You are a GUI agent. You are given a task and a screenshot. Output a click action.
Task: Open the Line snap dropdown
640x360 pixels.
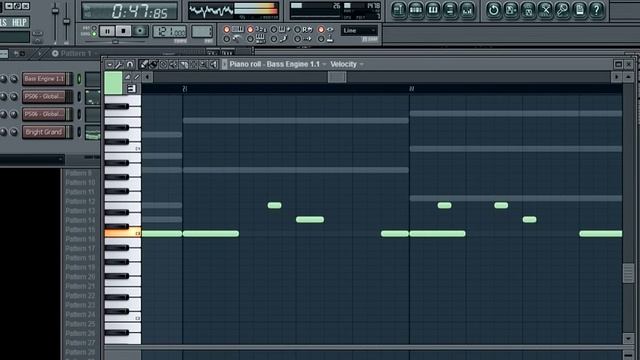point(359,31)
